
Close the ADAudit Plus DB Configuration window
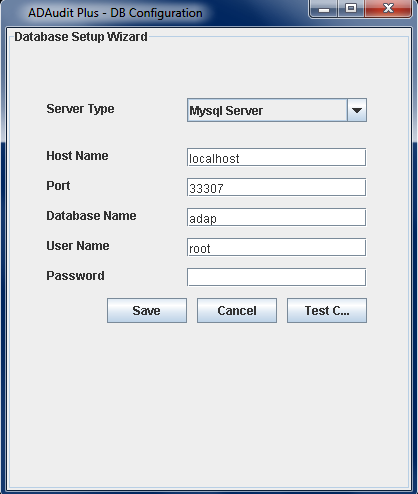pyautogui.click(x=388, y=8)
